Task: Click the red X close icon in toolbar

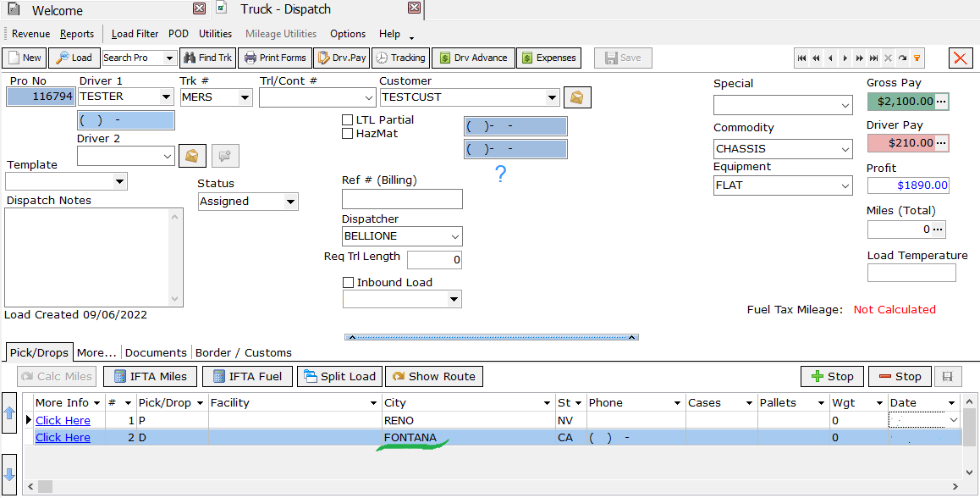Action: pos(961,58)
